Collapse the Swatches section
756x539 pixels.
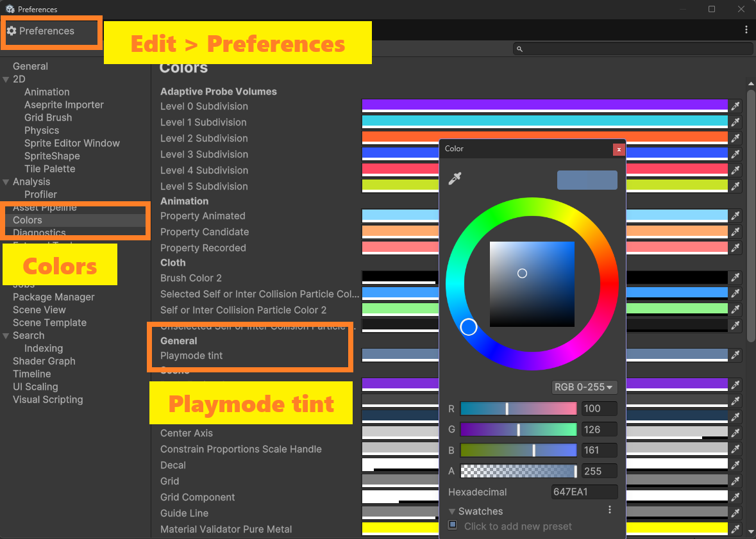point(452,511)
